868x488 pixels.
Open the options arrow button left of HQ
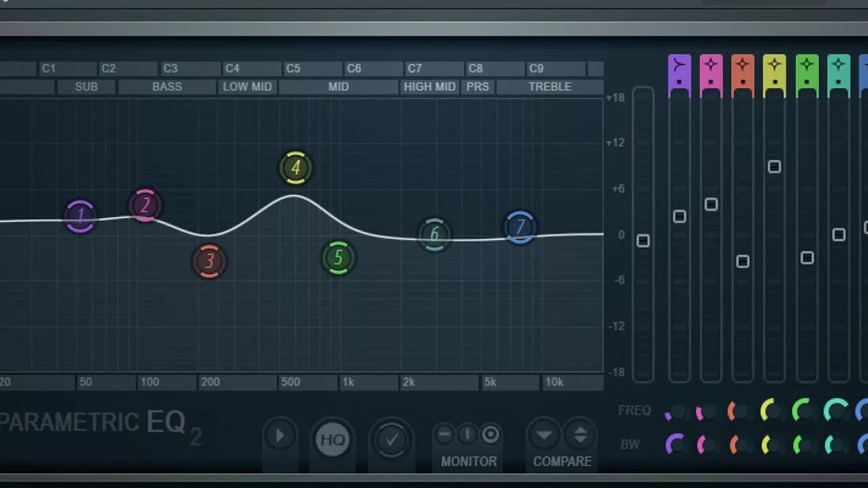[x=279, y=436]
